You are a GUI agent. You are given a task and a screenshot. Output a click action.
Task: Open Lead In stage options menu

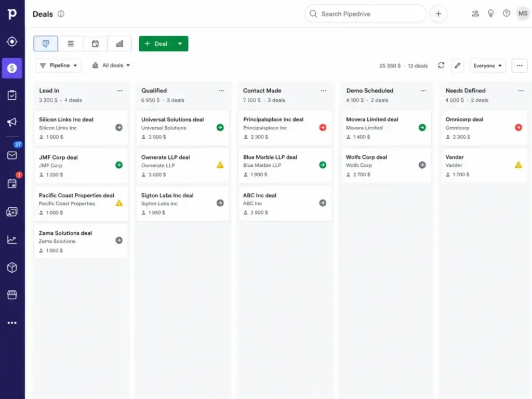point(119,90)
